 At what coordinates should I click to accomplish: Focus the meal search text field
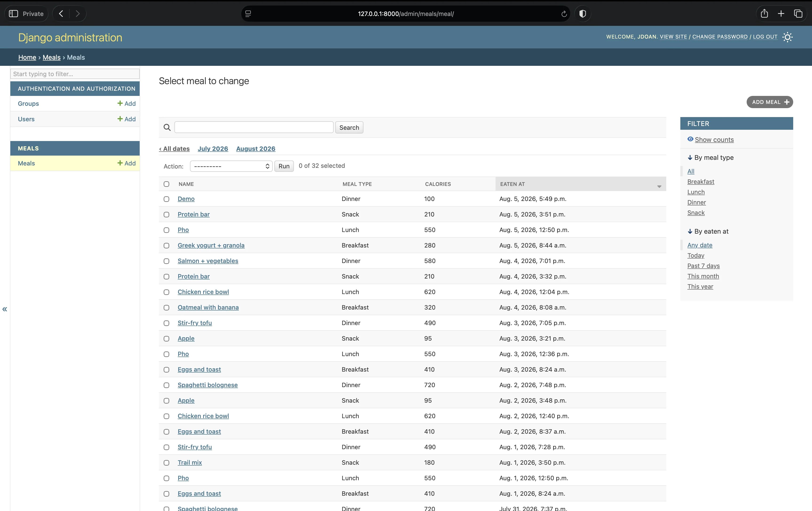point(254,127)
